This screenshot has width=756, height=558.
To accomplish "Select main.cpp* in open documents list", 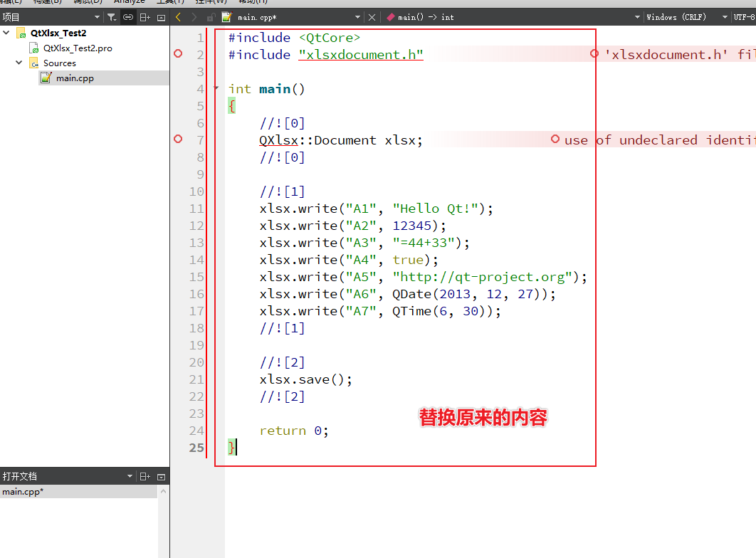I will [78, 492].
